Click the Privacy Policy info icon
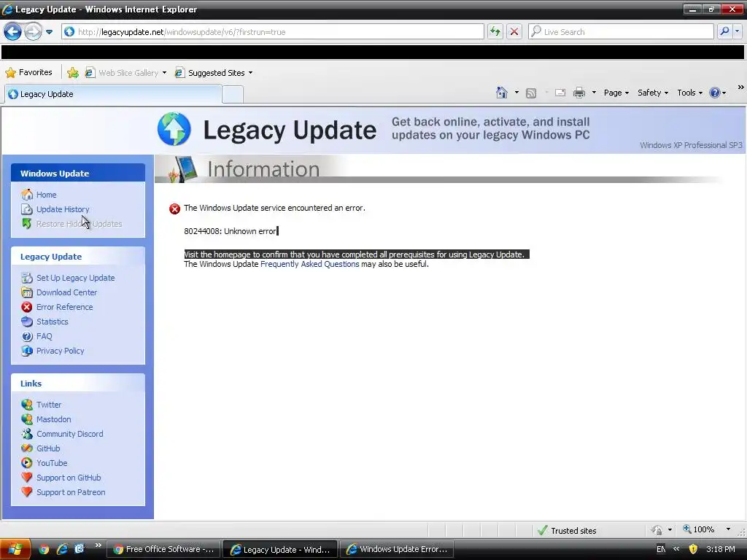This screenshot has height=560, width=747. pyautogui.click(x=27, y=351)
